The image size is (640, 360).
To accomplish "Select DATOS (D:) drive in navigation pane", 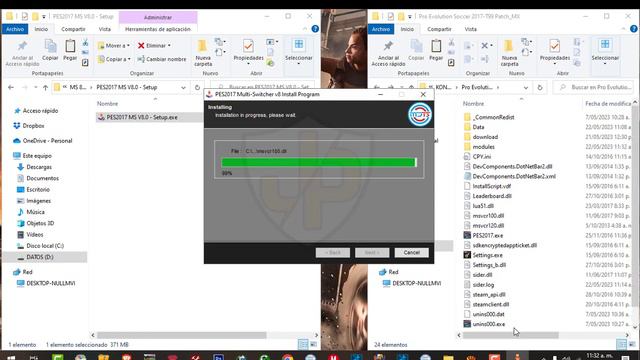I will click(x=40, y=257).
